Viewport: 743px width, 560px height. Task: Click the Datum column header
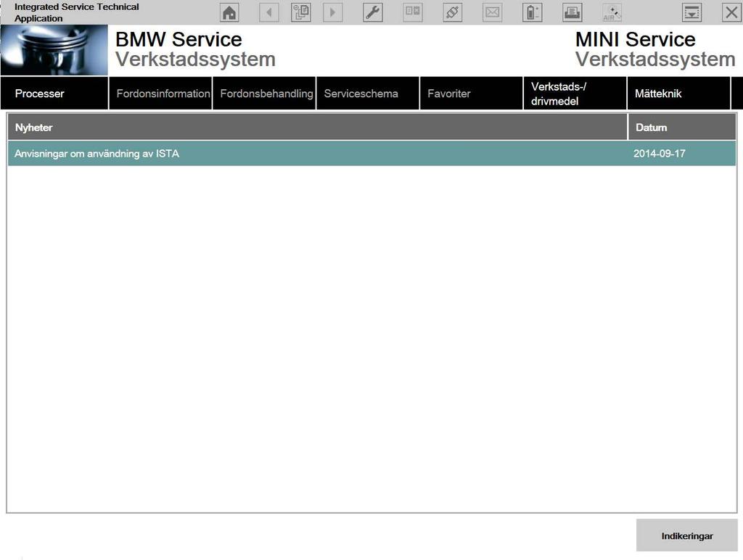click(682, 127)
